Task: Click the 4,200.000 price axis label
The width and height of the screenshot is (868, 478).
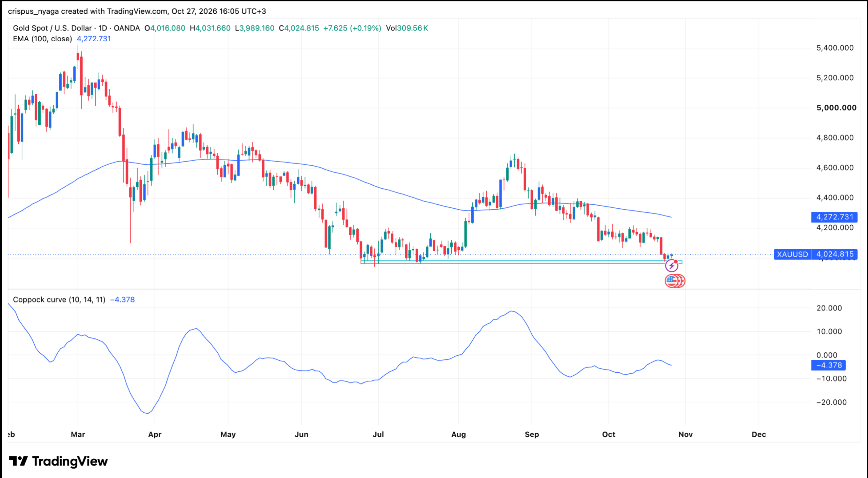Action: 835,228
